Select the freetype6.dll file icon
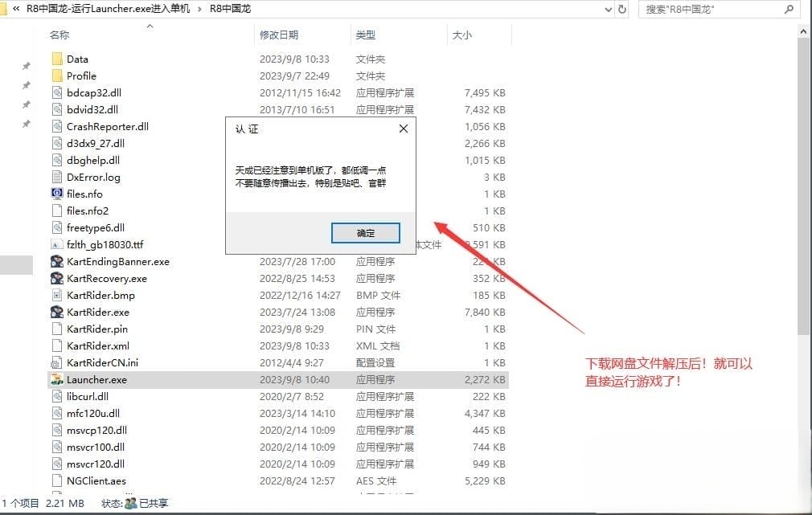The width and height of the screenshot is (812, 515). (x=57, y=227)
